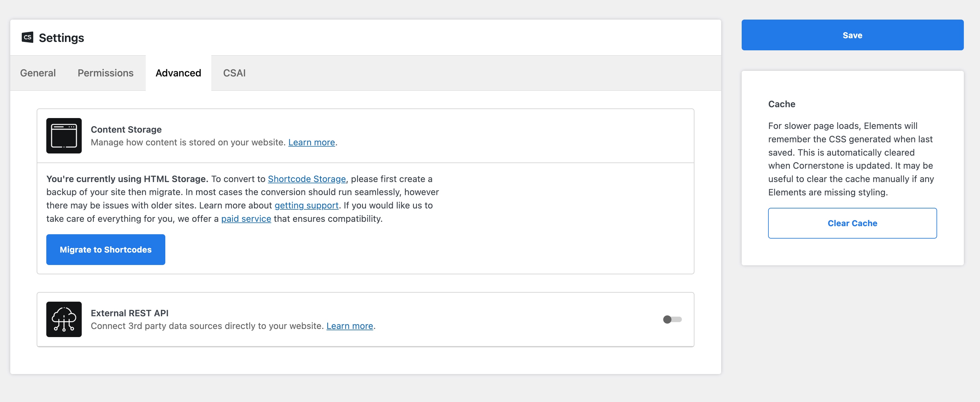Open External REST API Learn more link
The width and height of the screenshot is (980, 402).
pos(350,326)
